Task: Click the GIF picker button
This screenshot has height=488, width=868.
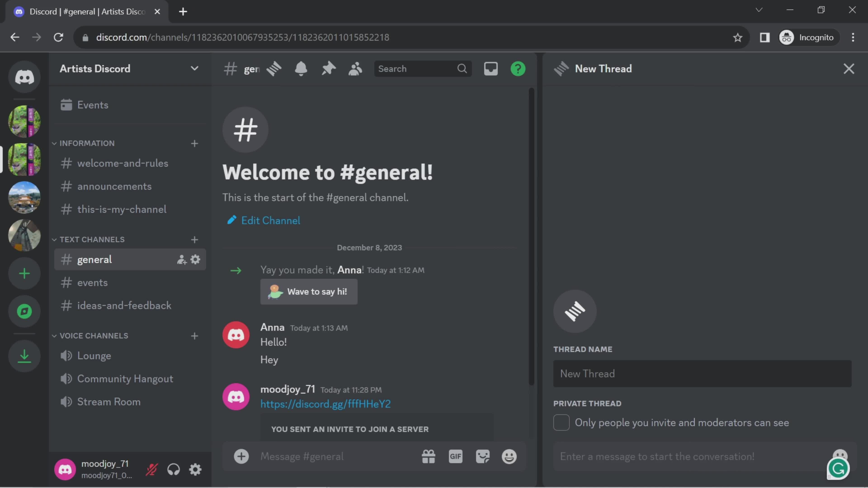Action: coord(455,456)
